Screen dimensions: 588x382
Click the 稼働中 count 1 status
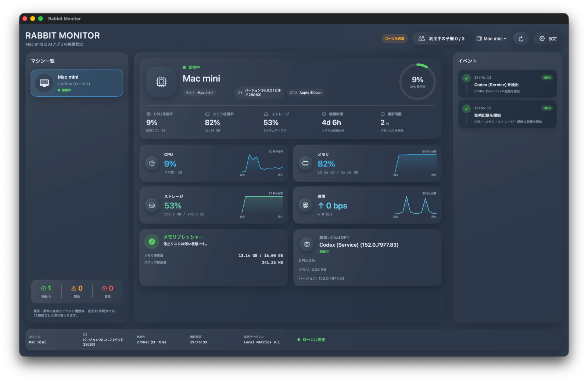(x=46, y=292)
